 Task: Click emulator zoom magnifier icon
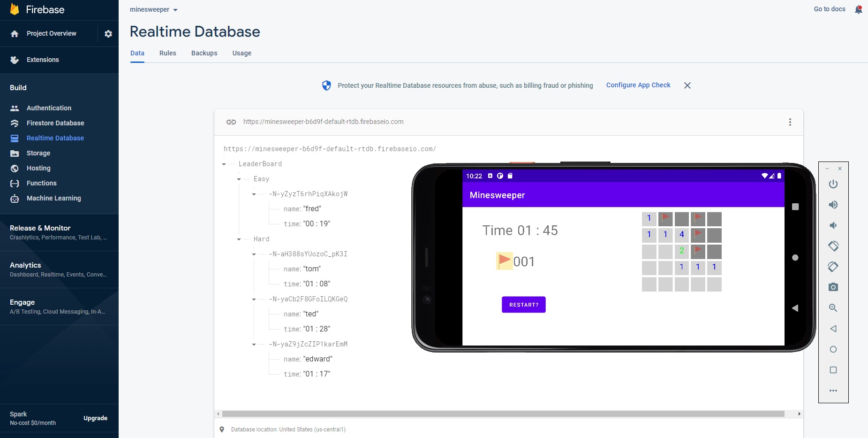pos(833,308)
